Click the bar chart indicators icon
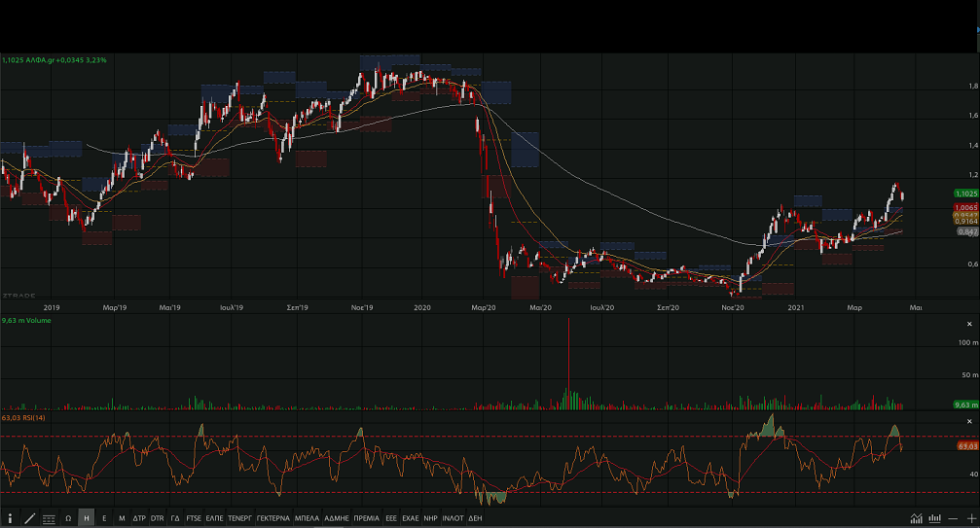This screenshot has height=528, width=980. coord(934,518)
